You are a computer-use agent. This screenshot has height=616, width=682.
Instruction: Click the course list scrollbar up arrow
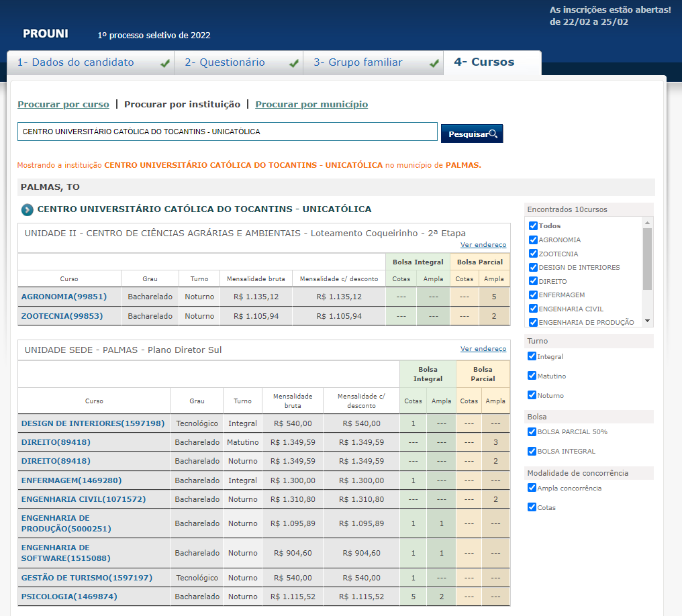[x=648, y=223]
